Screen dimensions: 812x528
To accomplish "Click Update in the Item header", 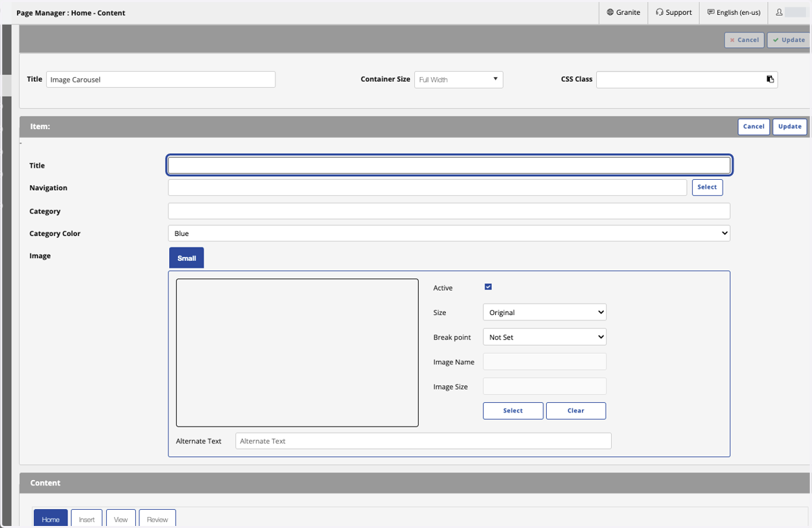I will coord(790,126).
